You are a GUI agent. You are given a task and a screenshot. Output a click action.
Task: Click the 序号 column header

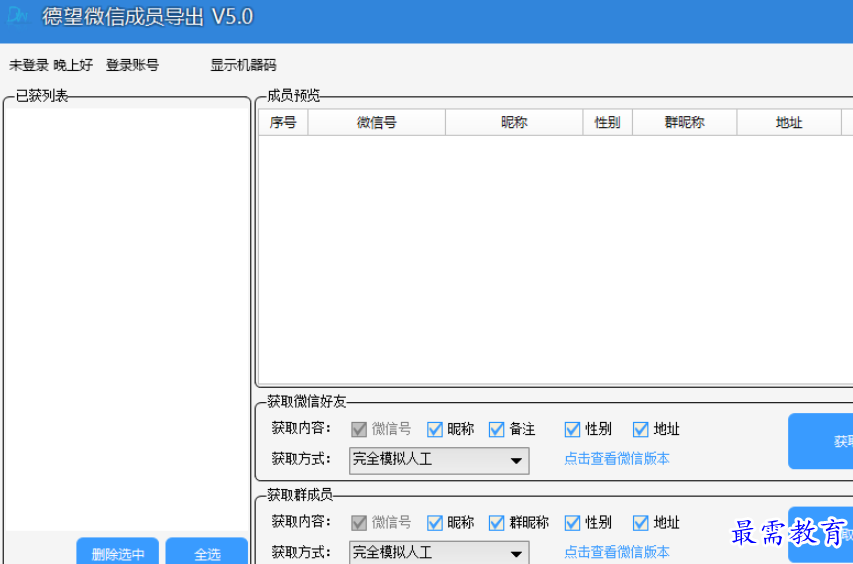tap(283, 122)
